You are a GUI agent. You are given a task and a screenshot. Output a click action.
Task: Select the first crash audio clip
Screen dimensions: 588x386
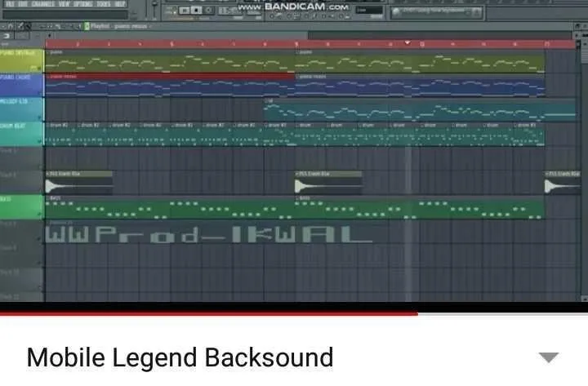click(78, 183)
